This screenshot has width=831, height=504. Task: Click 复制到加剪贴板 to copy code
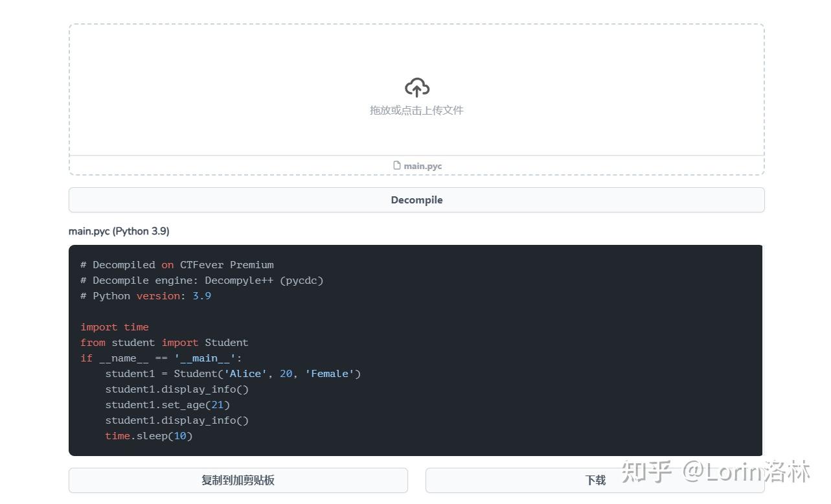238,480
